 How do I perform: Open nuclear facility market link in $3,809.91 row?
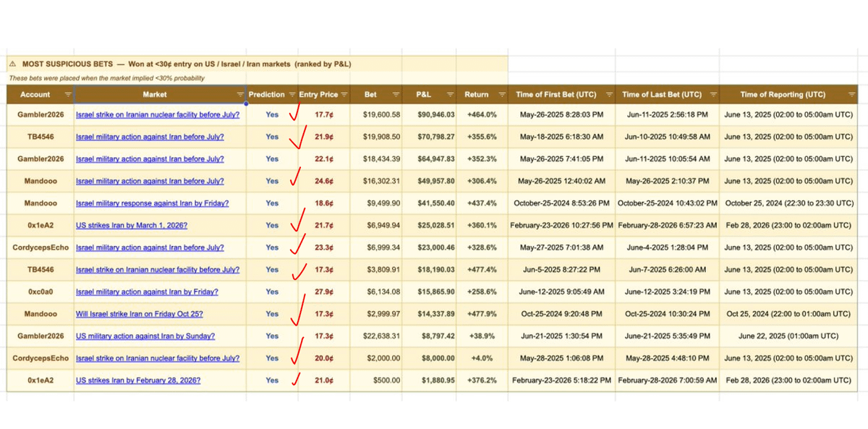point(158,269)
